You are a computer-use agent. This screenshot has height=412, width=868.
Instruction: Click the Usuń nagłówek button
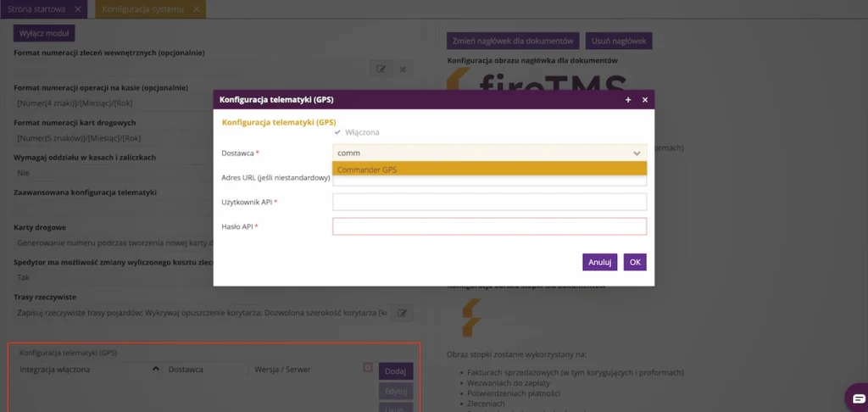[619, 41]
